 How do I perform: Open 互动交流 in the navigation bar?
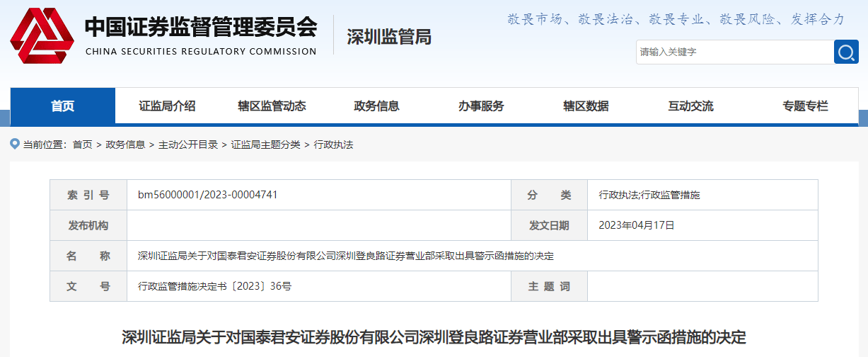point(690,106)
